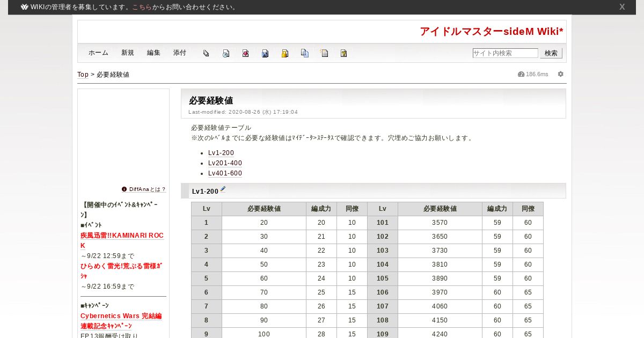The height and width of the screenshot is (338, 644).
Task: Open the アイドルマスターsideM Wiki* title link
Action: click(x=492, y=31)
